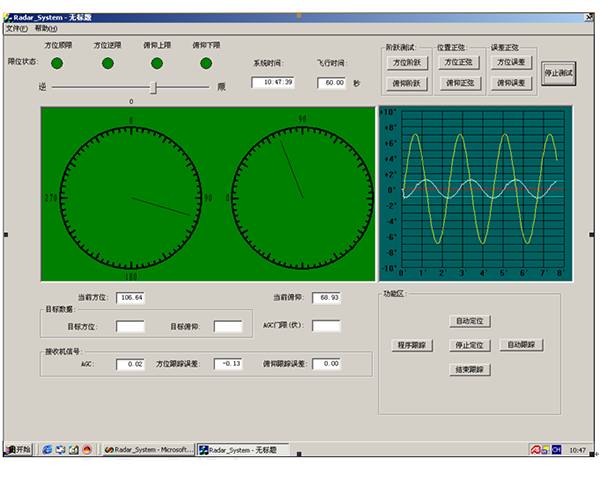Click the 当前俯仰 value field
Screen dimensions: 600x488
coord(326,298)
